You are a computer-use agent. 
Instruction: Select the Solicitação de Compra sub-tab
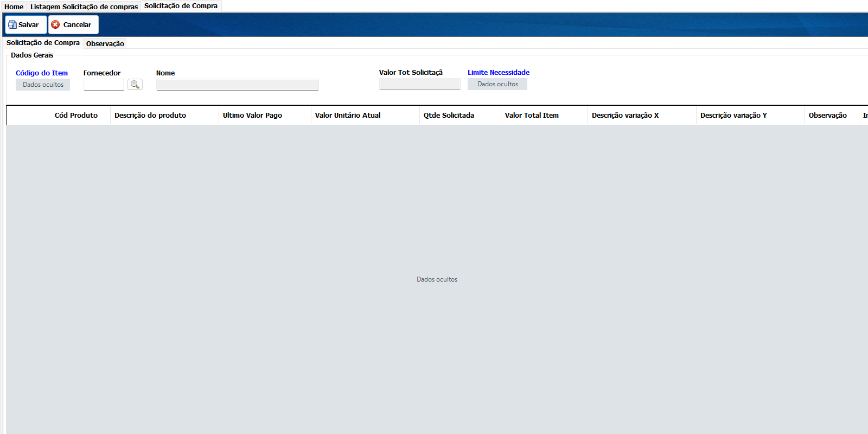click(43, 43)
